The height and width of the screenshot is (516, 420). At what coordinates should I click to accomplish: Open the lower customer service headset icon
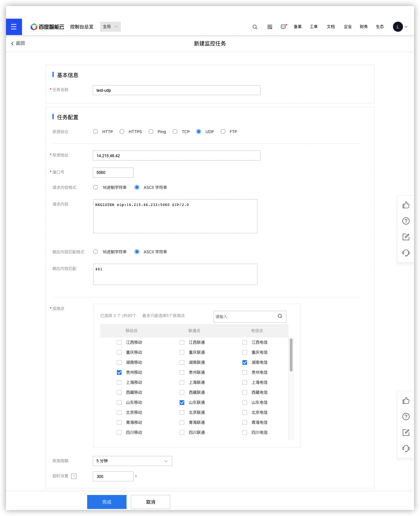click(x=406, y=448)
